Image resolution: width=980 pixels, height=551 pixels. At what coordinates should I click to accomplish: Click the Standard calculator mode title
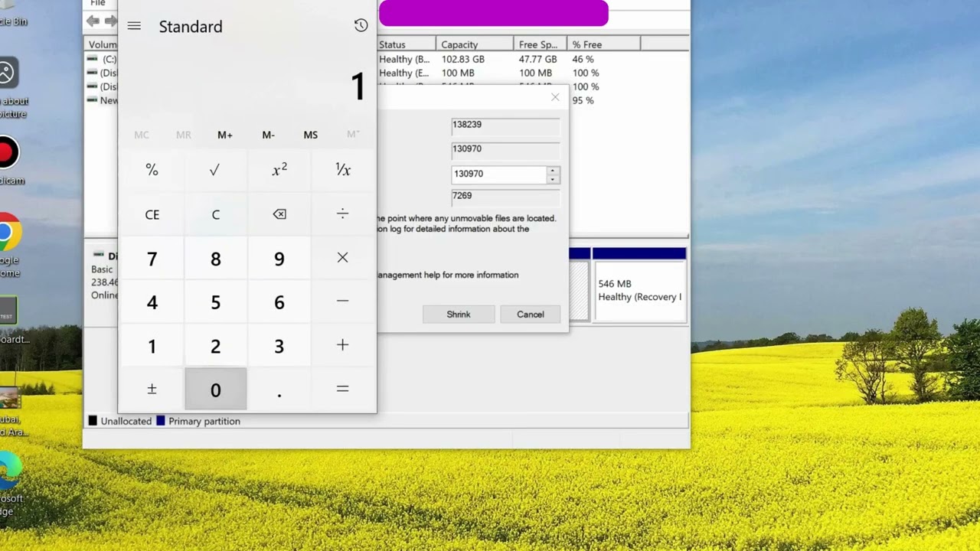[x=191, y=26]
